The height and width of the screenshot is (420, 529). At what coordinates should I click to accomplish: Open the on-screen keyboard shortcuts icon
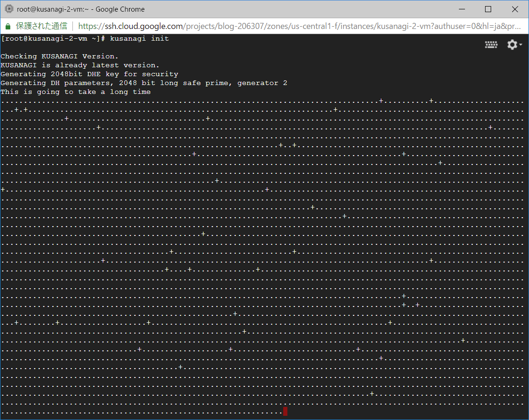click(x=491, y=45)
